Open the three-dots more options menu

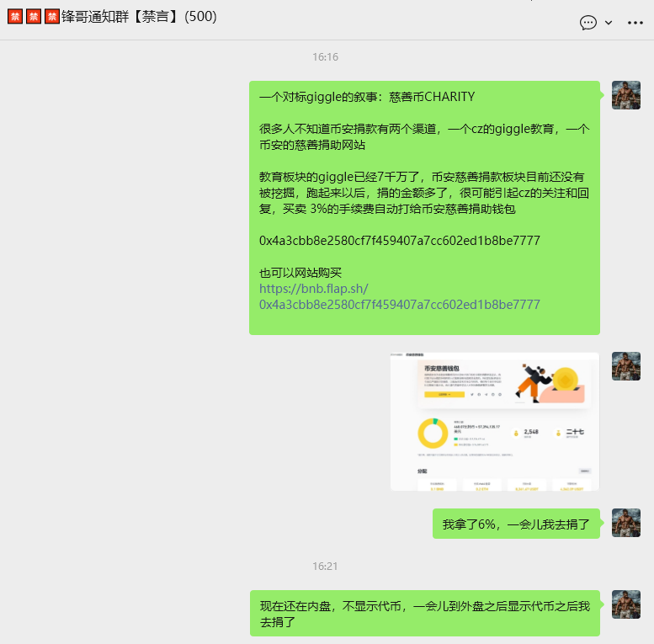pyautogui.click(x=635, y=23)
